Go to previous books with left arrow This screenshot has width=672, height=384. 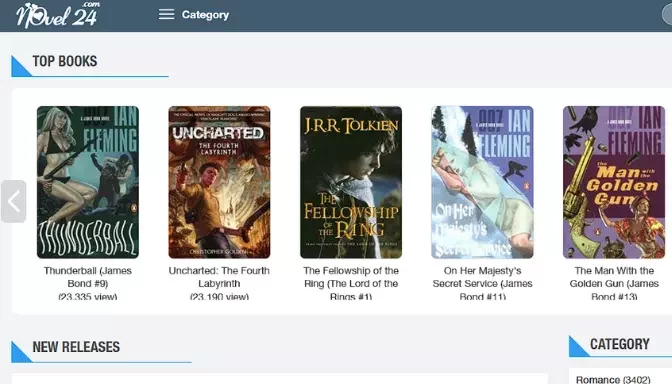pyautogui.click(x=14, y=201)
